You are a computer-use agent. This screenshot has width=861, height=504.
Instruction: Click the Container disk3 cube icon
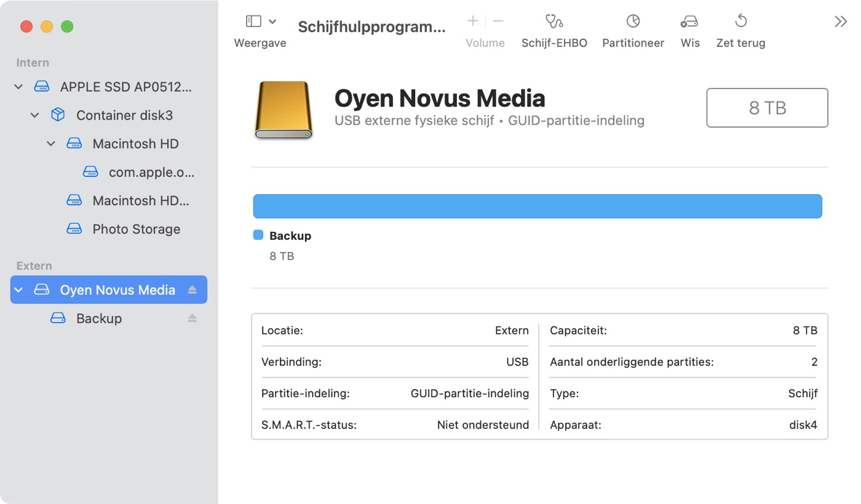coord(58,116)
